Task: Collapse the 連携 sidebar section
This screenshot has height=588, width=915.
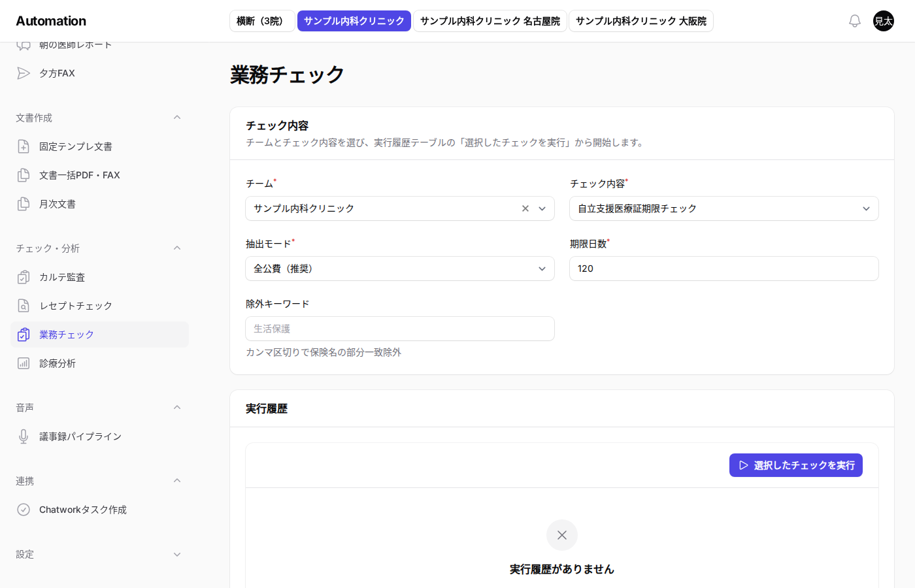Action: 177,481
